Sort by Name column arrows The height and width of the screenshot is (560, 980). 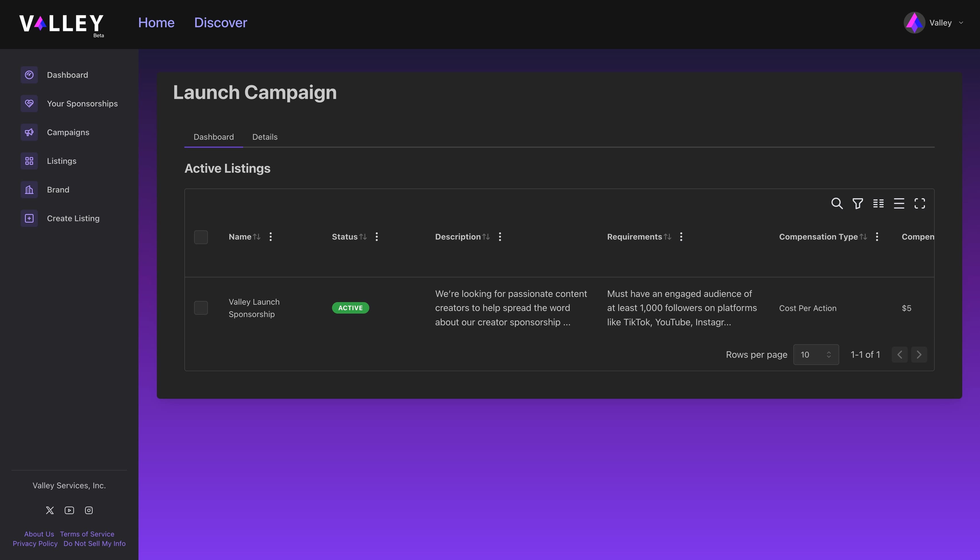(257, 237)
